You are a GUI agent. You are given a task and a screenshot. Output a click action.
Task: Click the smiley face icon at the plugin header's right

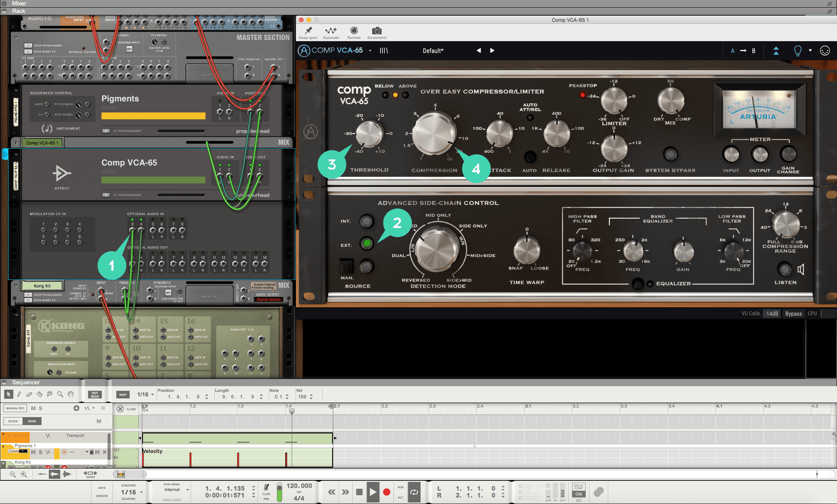825,51
